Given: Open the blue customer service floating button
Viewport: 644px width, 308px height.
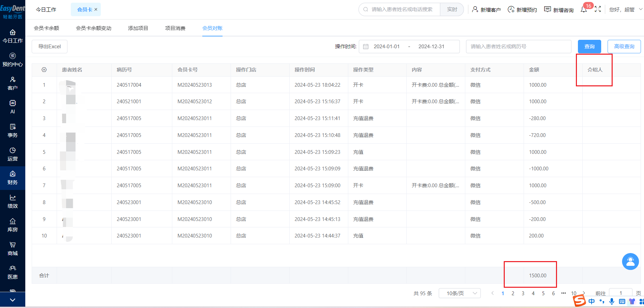Looking at the screenshot, I should coord(631,261).
